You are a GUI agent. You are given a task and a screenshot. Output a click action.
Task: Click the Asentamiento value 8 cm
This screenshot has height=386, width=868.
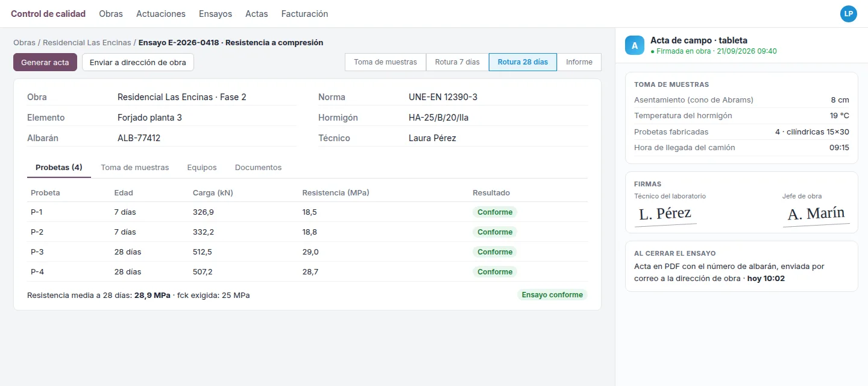840,100
